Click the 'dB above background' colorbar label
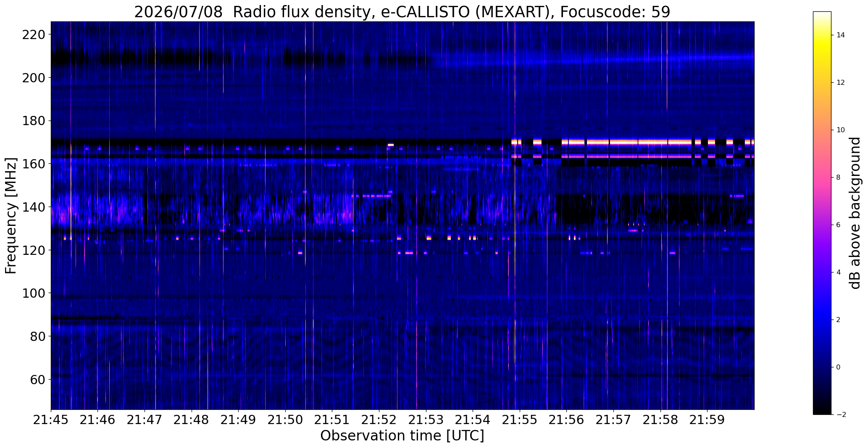 click(x=855, y=213)
